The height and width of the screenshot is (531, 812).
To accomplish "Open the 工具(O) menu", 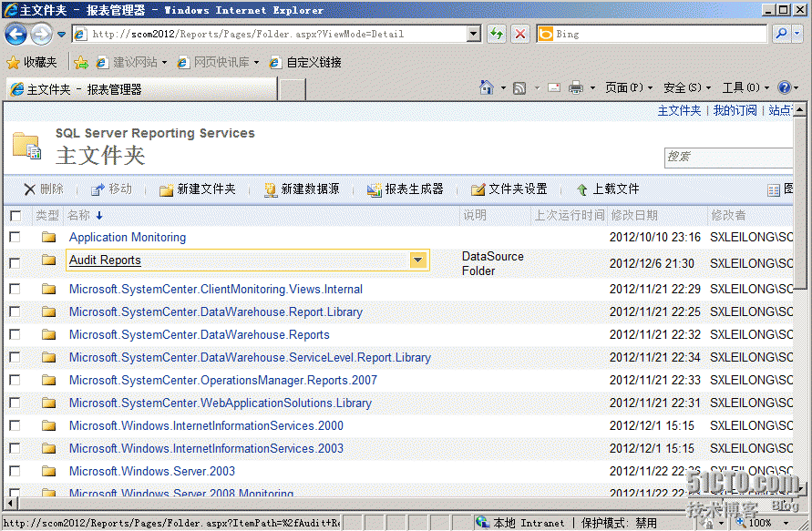I will (745, 88).
